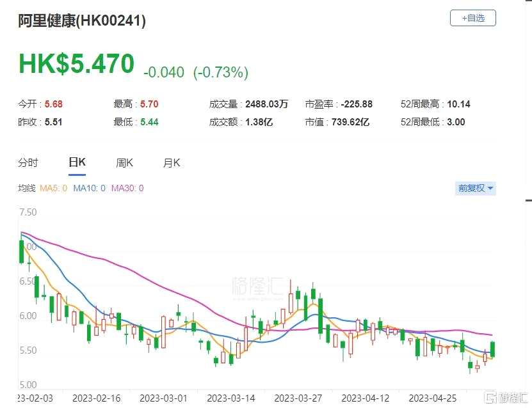The height and width of the screenshot is (408, 532).
Task: Click the percent change (-0.73%)
Action: pyautogui.click(x=221, y=72)
